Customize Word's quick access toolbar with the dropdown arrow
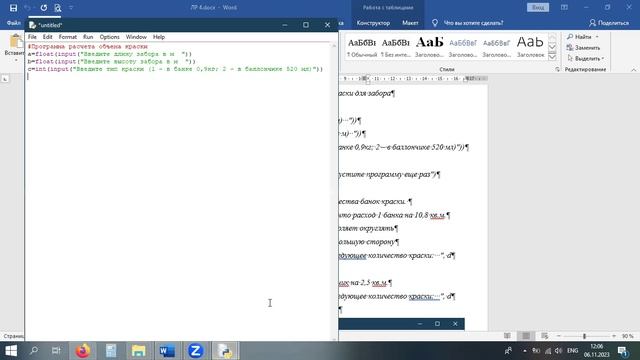Viewport: 640px width, 360px height. click(x=71, y=7)
